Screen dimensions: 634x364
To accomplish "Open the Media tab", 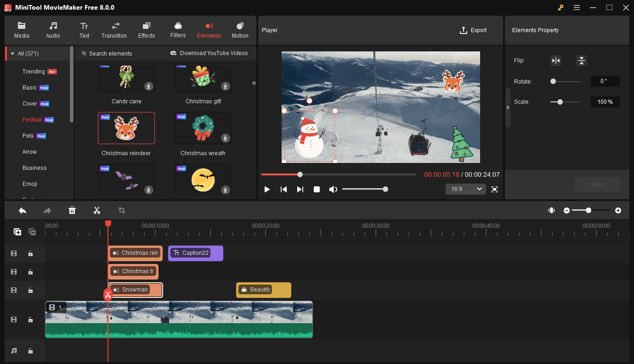I will [x=22, y=30].
